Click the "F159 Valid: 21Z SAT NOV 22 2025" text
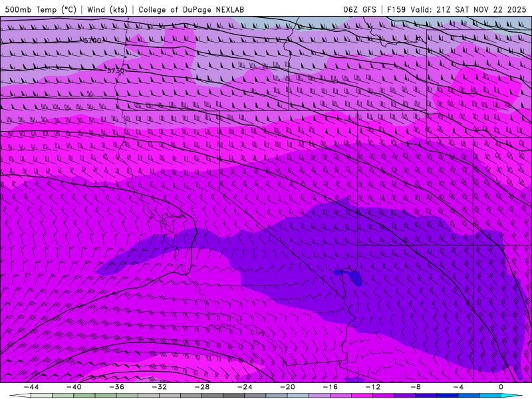The height and width of the screenshot is (399, 532). tap(457, 9)
